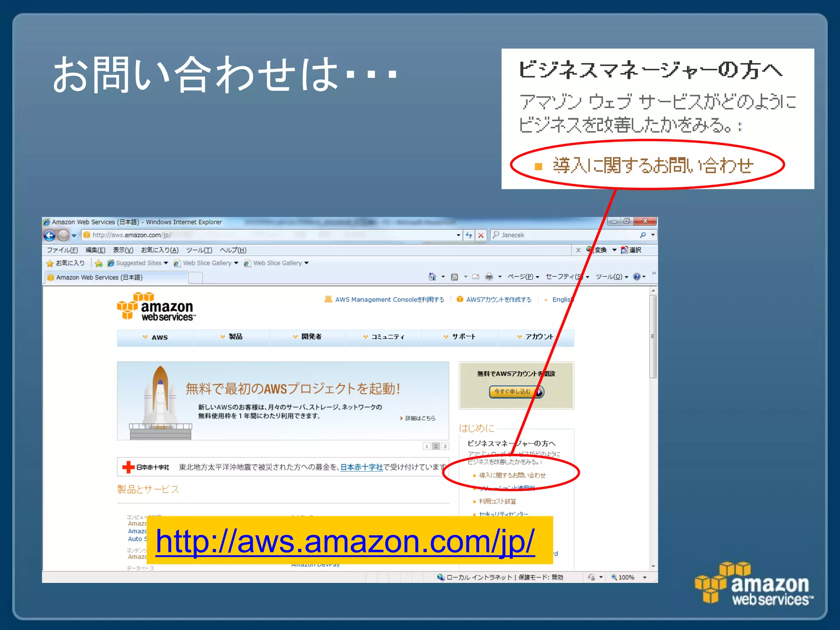
Task: Open the 製品 navigation tab
Action: pos(232,337)
